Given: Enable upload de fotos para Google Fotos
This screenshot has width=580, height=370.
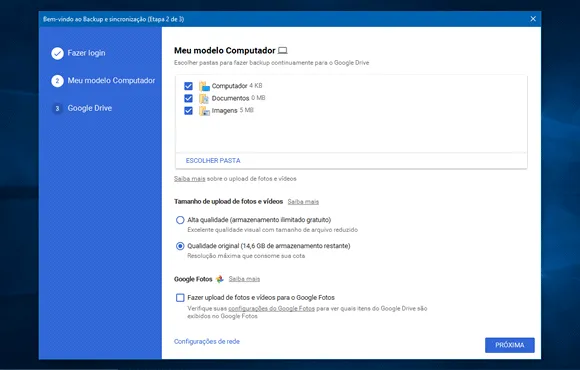Looking at the screenshot, I should click(x=180, y=297).
